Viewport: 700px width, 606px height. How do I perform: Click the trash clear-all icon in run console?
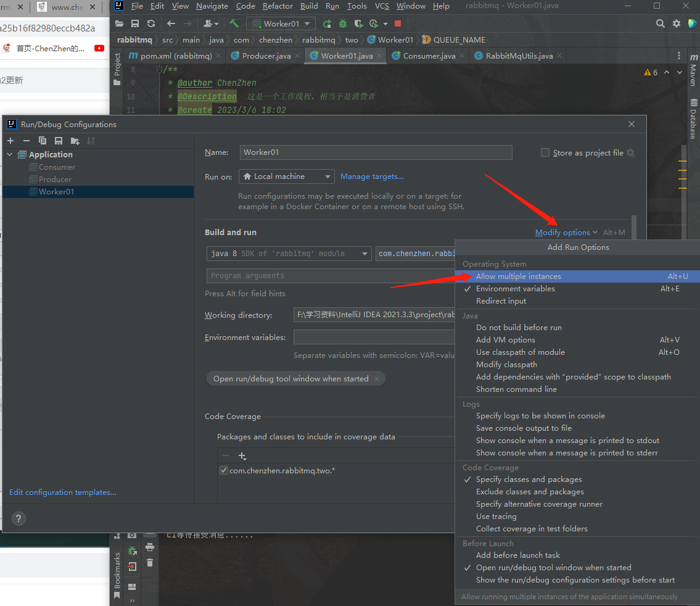(x=149, y=563)
